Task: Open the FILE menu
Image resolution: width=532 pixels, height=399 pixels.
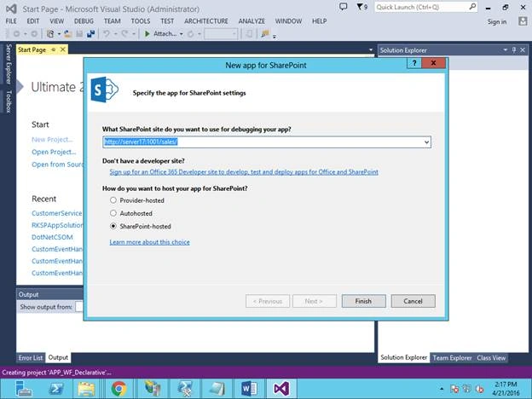Action: click(11, 21)
